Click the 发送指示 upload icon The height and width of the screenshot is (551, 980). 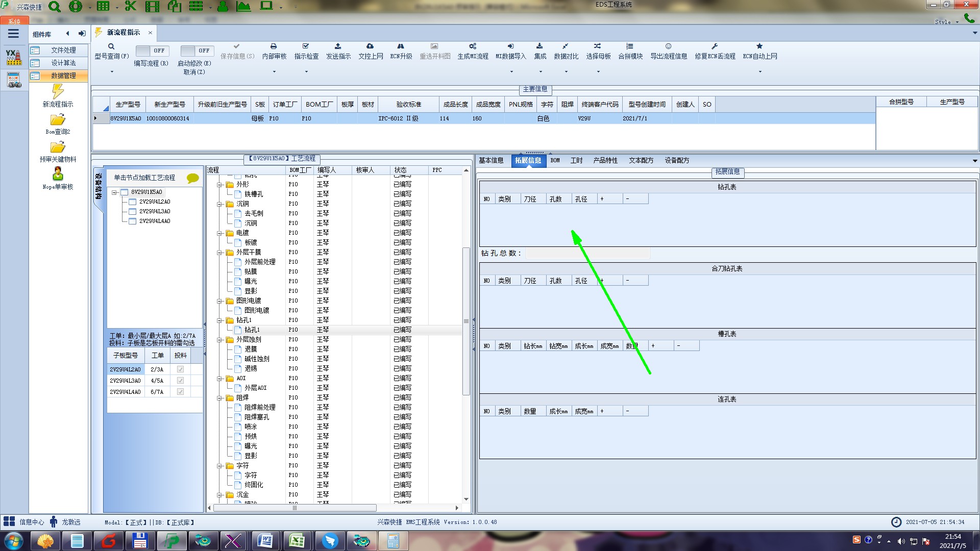[x=338, y=46]
